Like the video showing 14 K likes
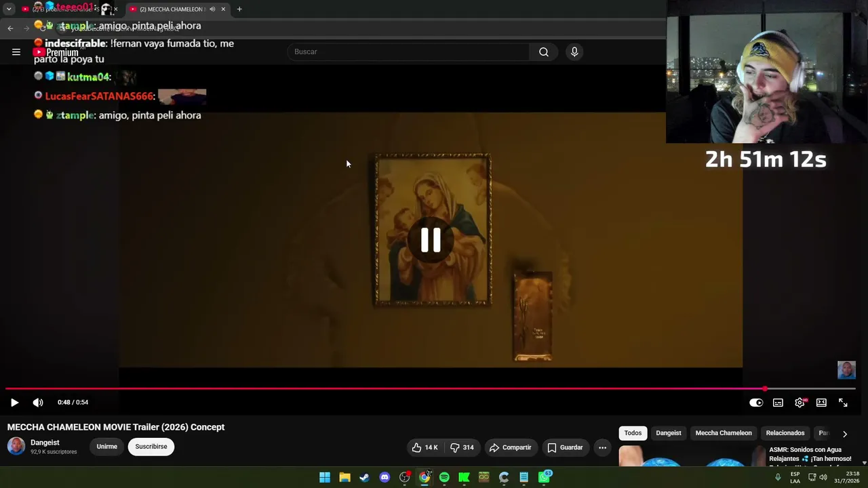Viewport: 868px width, 488px height. [x=425, y=447]
